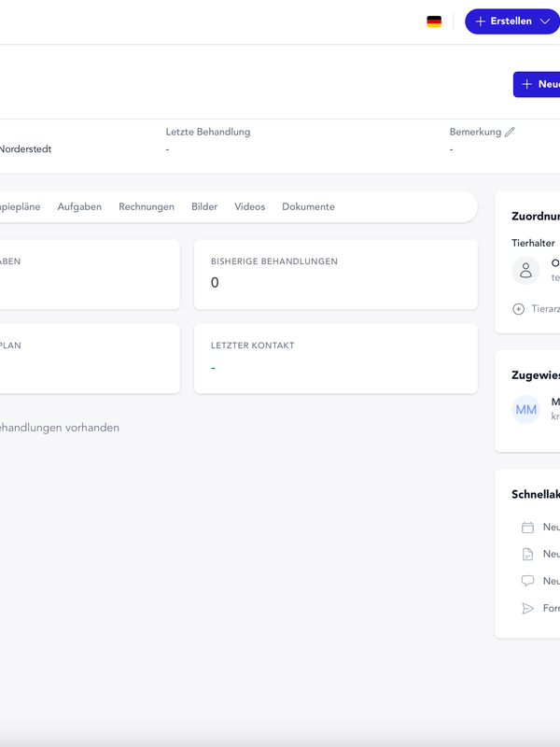Switch to the Aufgaben tab

pyautogui.click(x=79, y=206)
